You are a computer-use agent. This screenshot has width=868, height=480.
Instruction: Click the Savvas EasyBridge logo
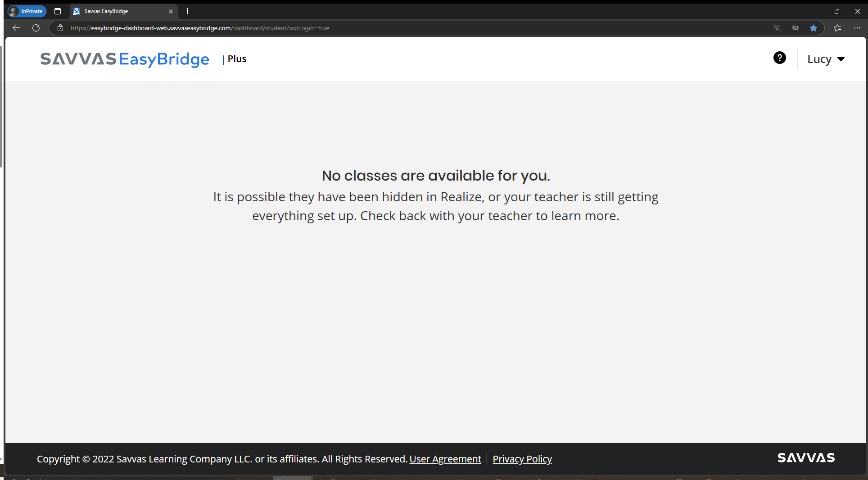124,59
